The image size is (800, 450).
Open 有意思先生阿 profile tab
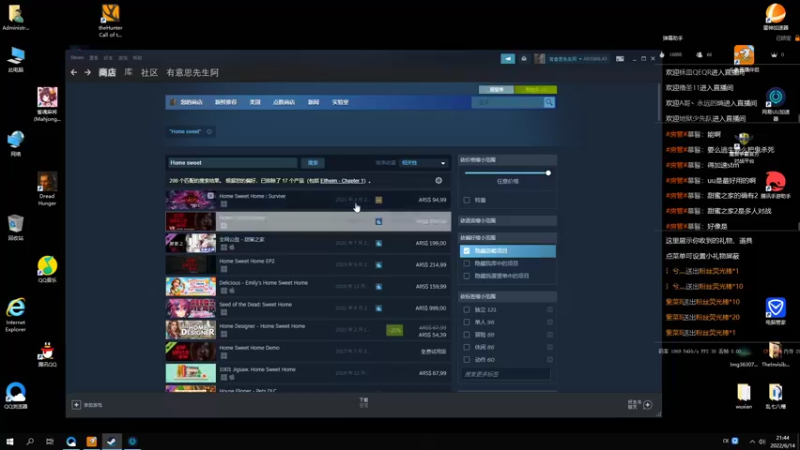click(192, 72)
